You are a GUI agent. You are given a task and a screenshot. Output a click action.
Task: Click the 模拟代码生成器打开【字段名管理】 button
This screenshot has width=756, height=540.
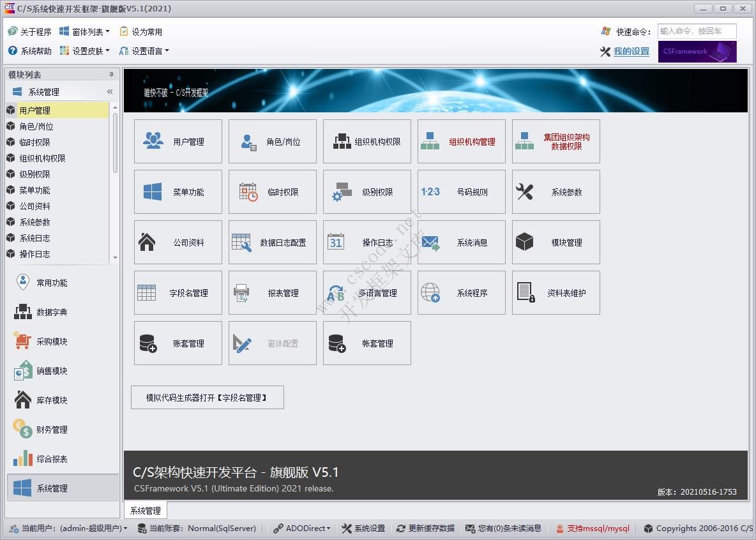207,397
